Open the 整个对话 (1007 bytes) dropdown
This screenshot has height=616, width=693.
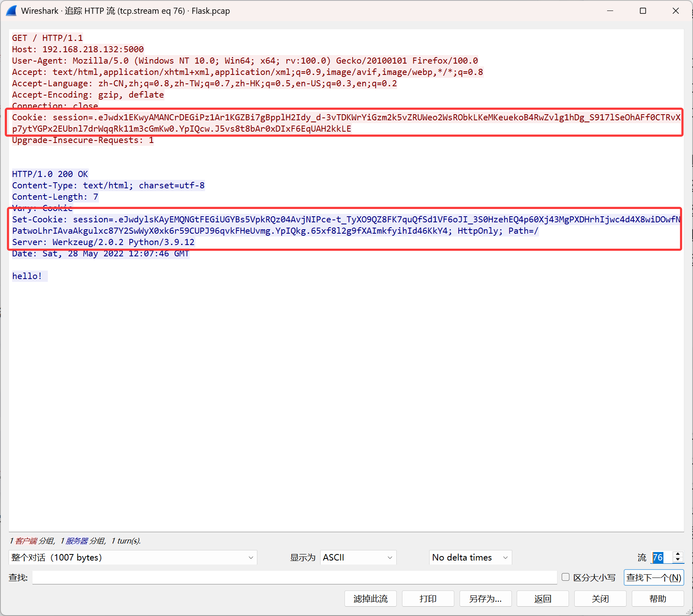coord(133,557)
